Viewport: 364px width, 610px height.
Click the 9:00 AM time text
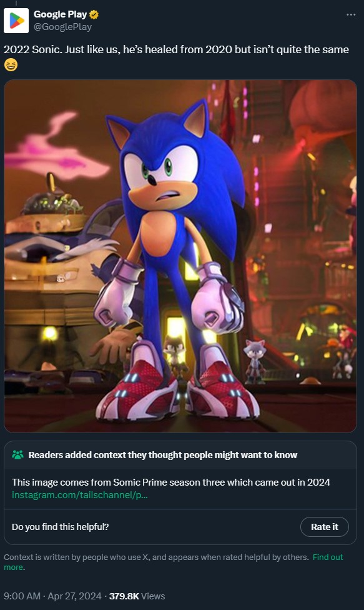point(22,596)
